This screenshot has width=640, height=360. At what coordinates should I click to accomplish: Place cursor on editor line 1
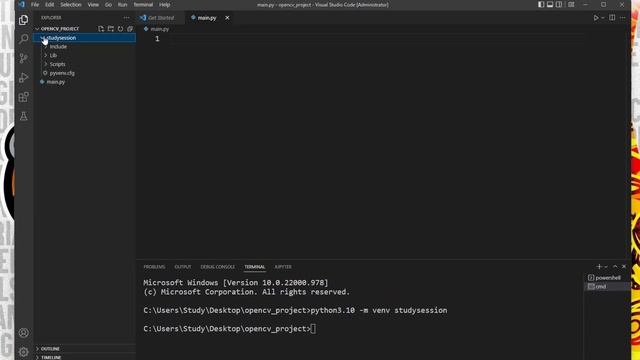pos(378,39)
